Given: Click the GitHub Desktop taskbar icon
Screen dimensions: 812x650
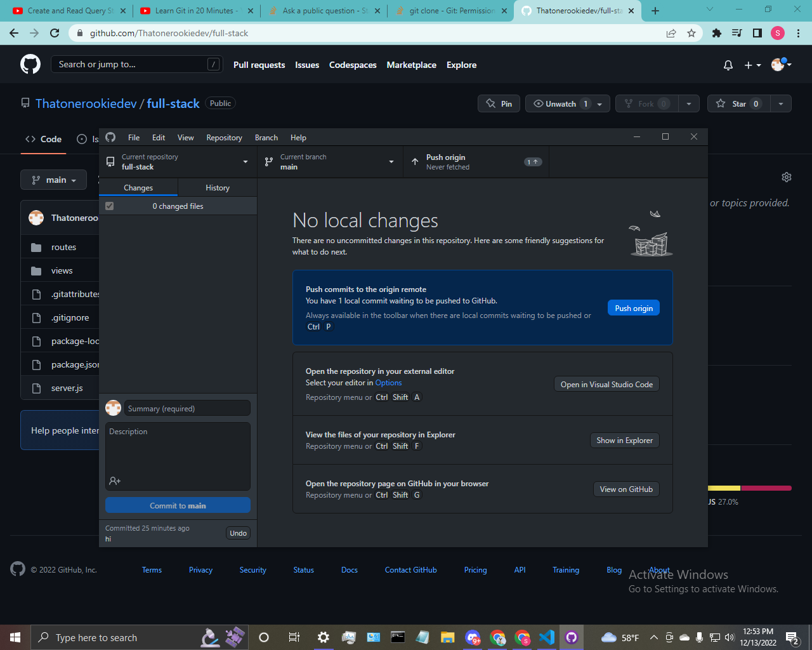Looking at the screenshot, I should (x=571, y=637).
